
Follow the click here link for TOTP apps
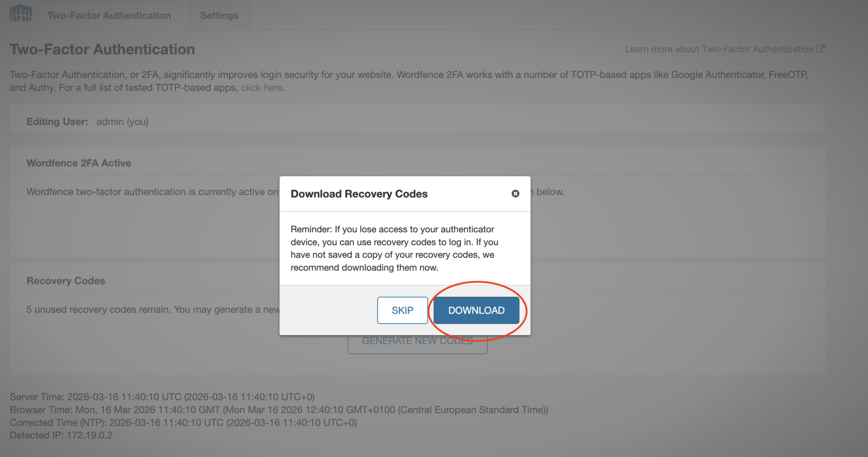point(261,87)
